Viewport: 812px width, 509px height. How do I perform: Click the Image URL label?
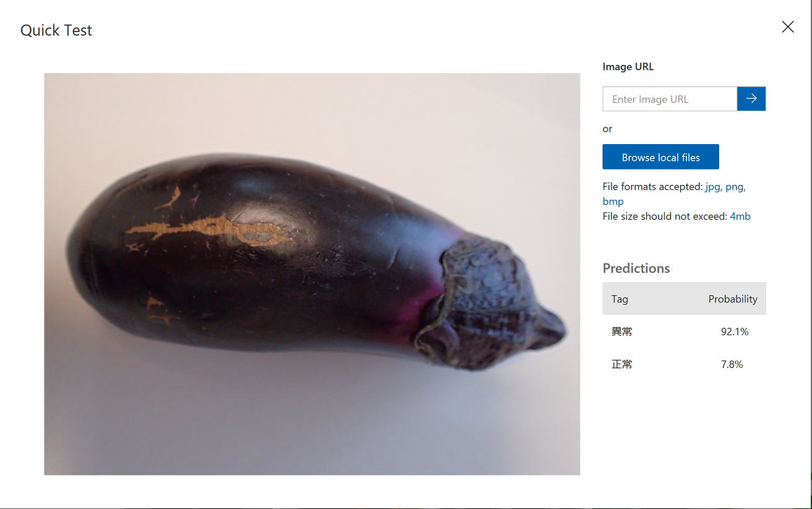[628, 67]
